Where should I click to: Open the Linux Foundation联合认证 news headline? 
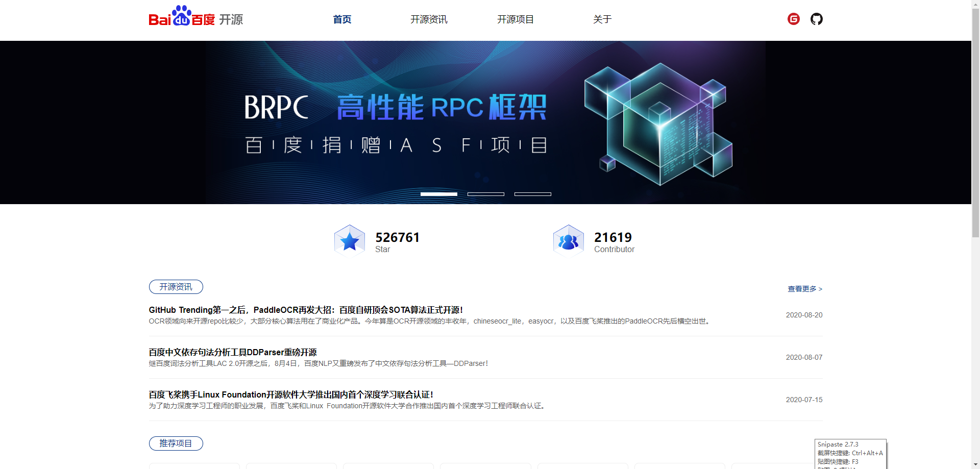click(291, 394)
